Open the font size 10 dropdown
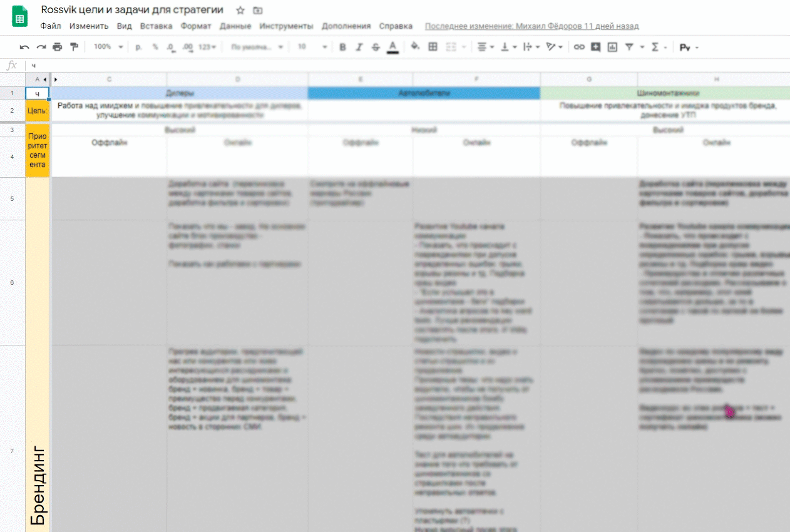Screen dimensions: 790x532 tap(312, 47)
